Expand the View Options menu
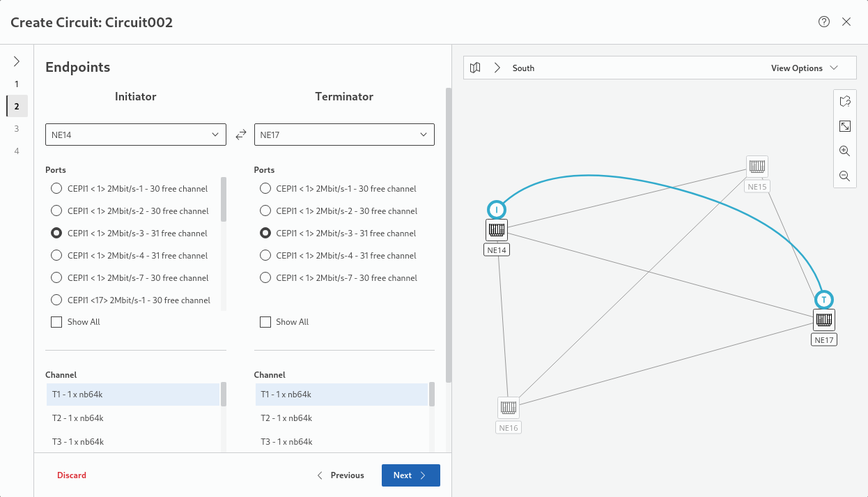 click(803, 68)
